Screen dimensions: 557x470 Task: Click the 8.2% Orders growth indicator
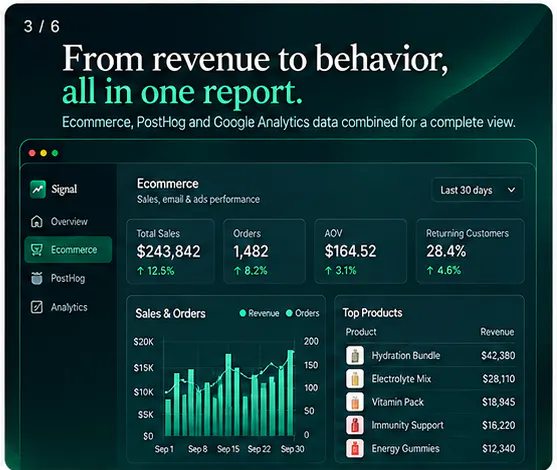(x=250, y=271)
